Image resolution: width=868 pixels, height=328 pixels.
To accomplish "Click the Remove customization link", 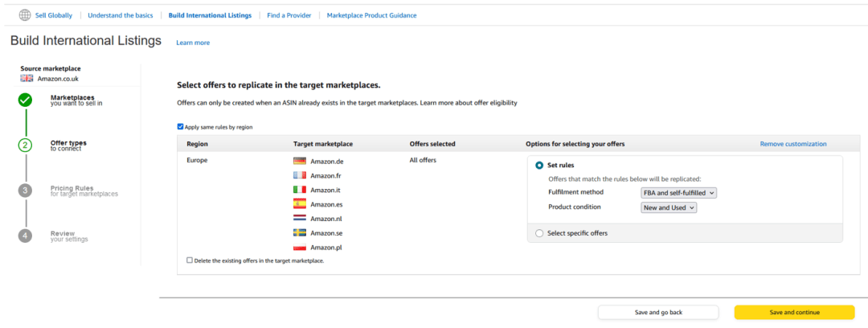I will [792, 144].
